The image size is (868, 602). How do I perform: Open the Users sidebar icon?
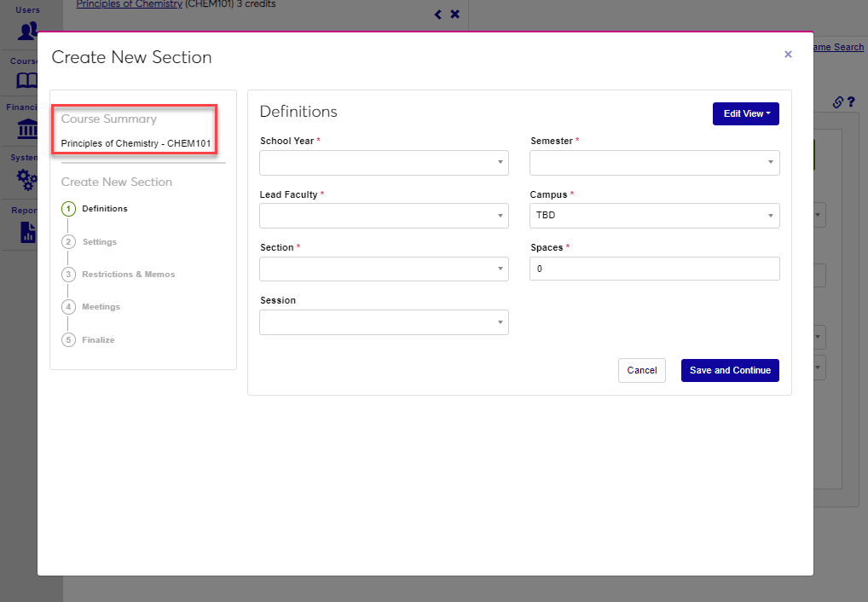click(28, 31)
